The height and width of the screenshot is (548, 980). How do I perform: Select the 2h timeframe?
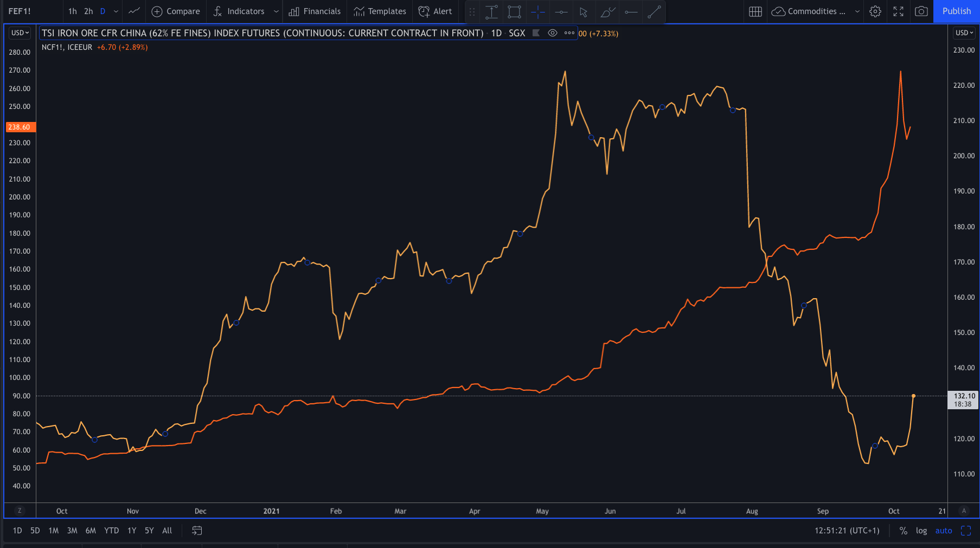pos(88,11)
